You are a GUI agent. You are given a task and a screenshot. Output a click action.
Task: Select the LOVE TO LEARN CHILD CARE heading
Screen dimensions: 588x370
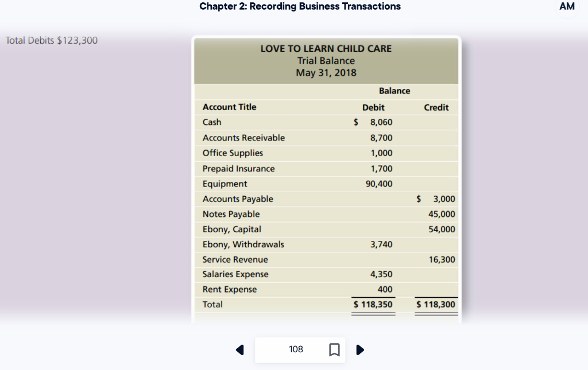coord(326,49)
